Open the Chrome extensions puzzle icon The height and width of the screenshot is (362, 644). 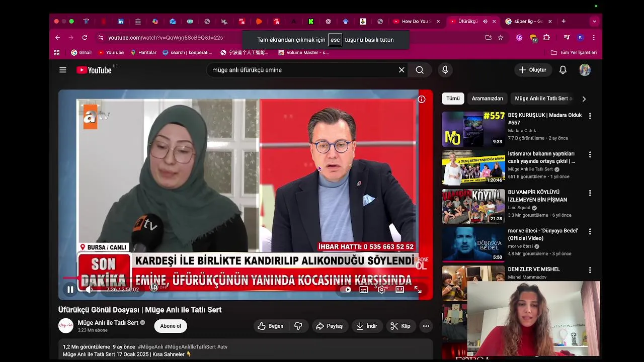(546, 37)
